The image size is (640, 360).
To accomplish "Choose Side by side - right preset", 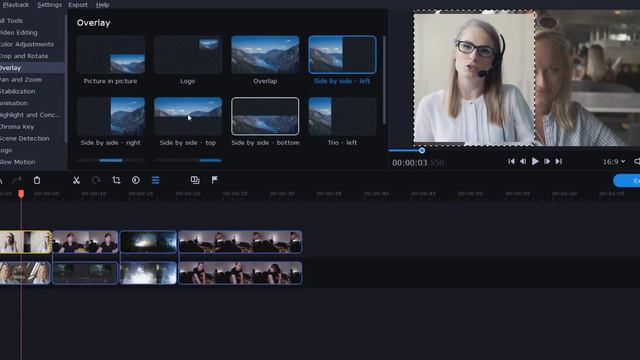I will pyautogui.click(x=111, y=116).
